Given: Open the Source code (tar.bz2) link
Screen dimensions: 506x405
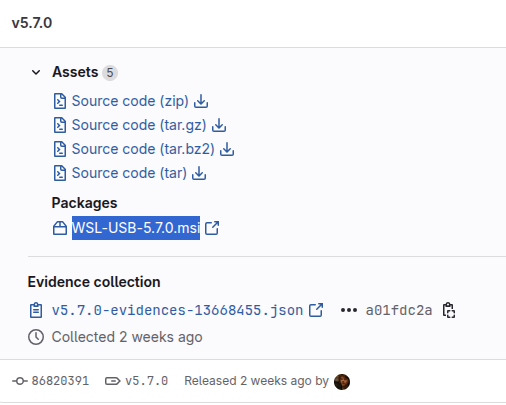Looking at the screenshot, I should pos(143,149).
